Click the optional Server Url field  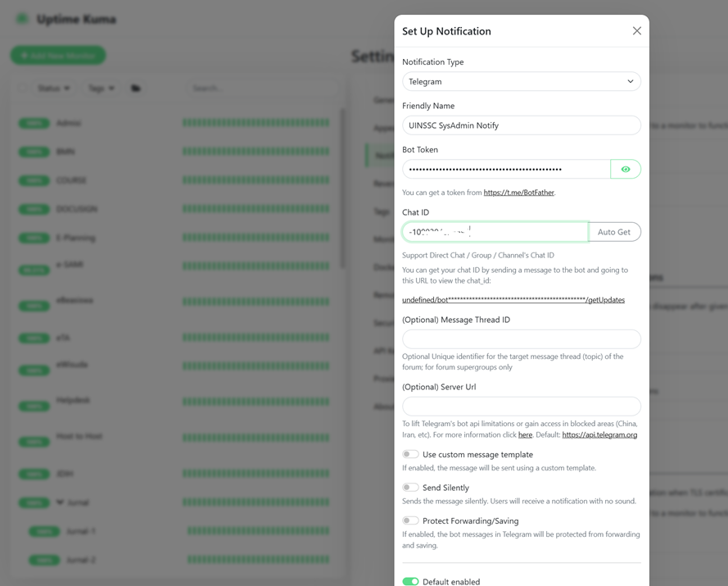(x=522, y=407)
